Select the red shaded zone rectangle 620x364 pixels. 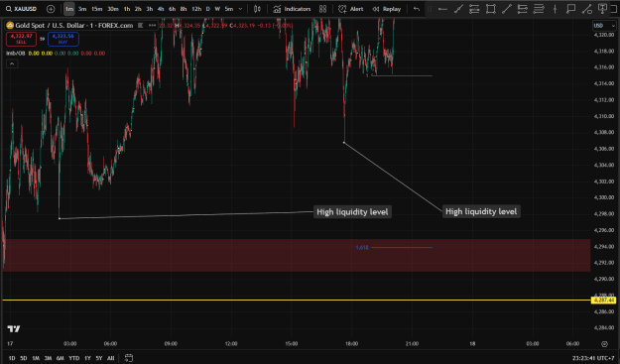297,255
